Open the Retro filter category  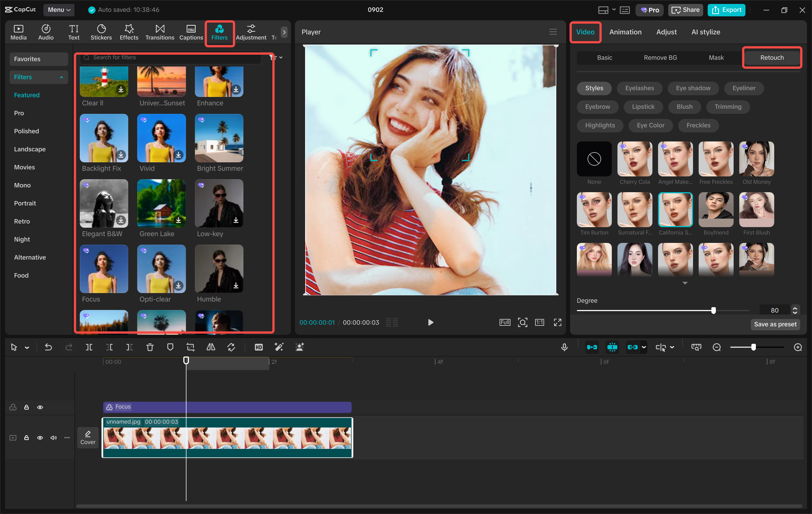(x=22, y=221)
